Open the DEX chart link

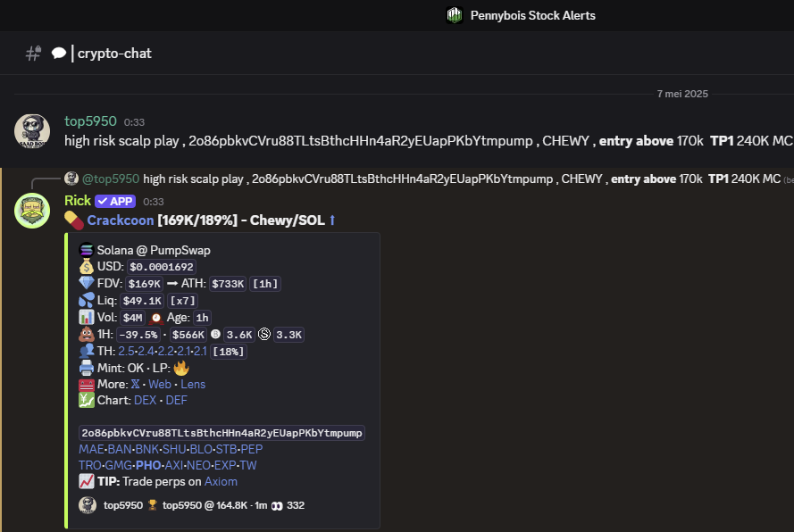[145, 401]
